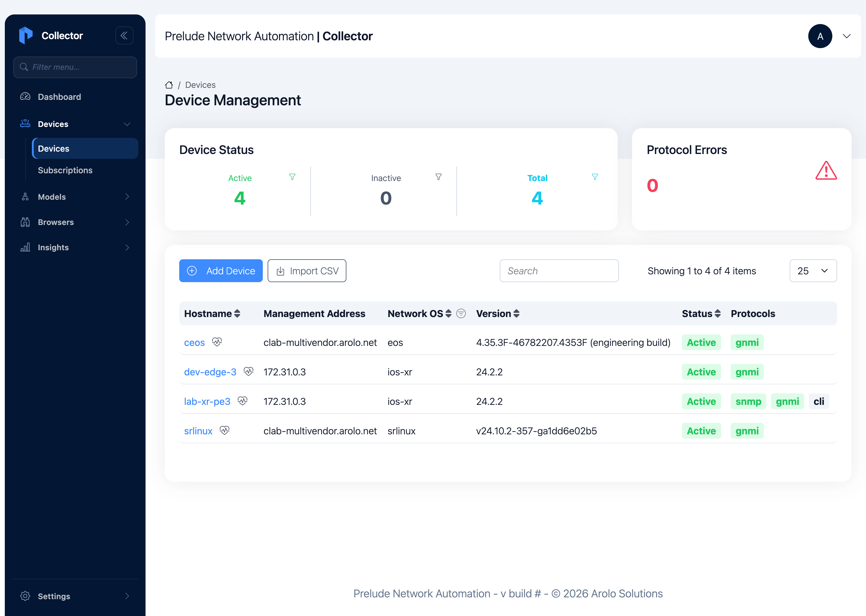This screenshot has height=616, width=866.
Task: Click the Protocol Errors count 0
Action: click(x=652, y=186)
